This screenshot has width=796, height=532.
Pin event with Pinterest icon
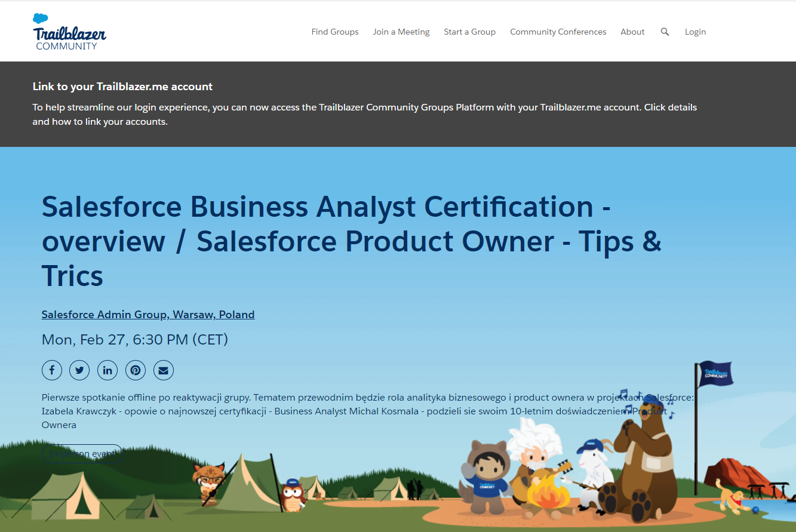tap(136, 370)
